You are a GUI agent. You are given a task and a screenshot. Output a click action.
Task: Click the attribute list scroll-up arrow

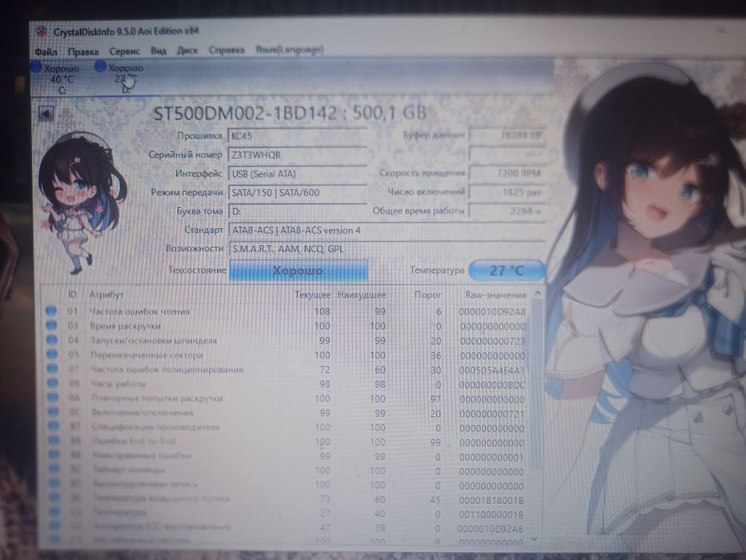pos(537,294)
